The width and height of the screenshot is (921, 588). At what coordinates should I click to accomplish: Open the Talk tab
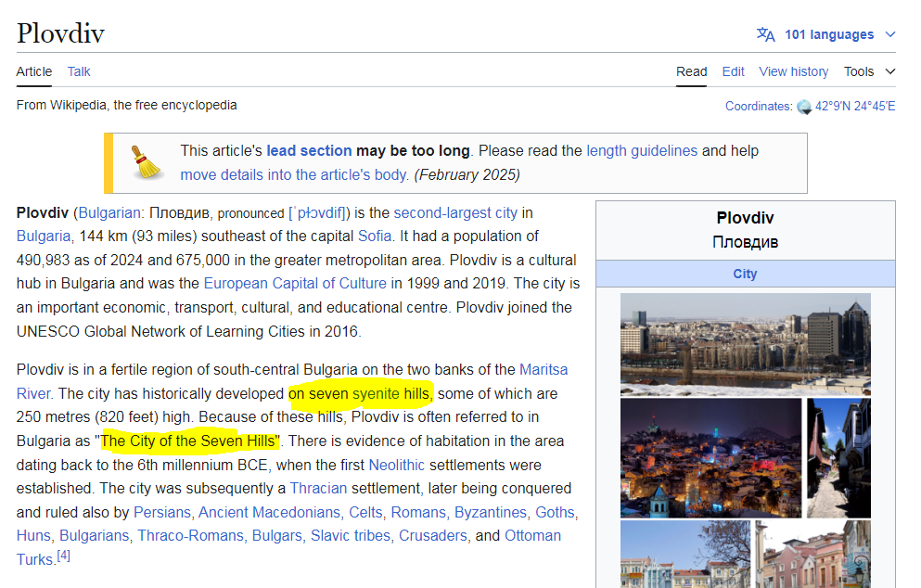point(79,71)
